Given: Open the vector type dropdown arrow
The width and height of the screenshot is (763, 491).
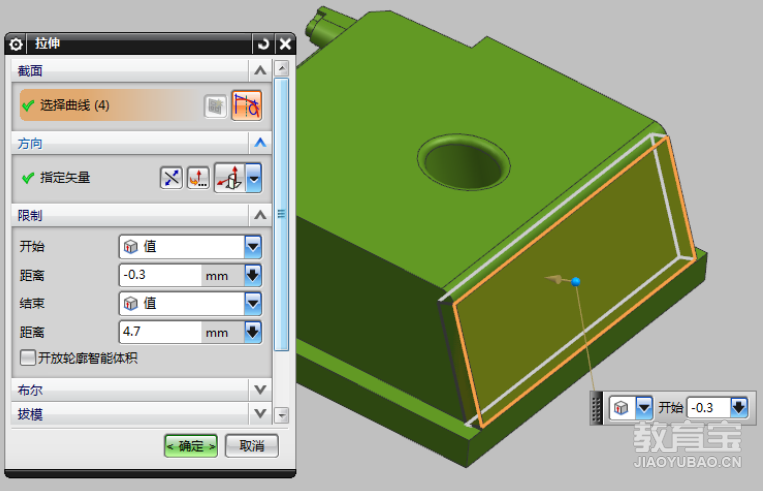Looking at the screenshot, I should point(254,178).
